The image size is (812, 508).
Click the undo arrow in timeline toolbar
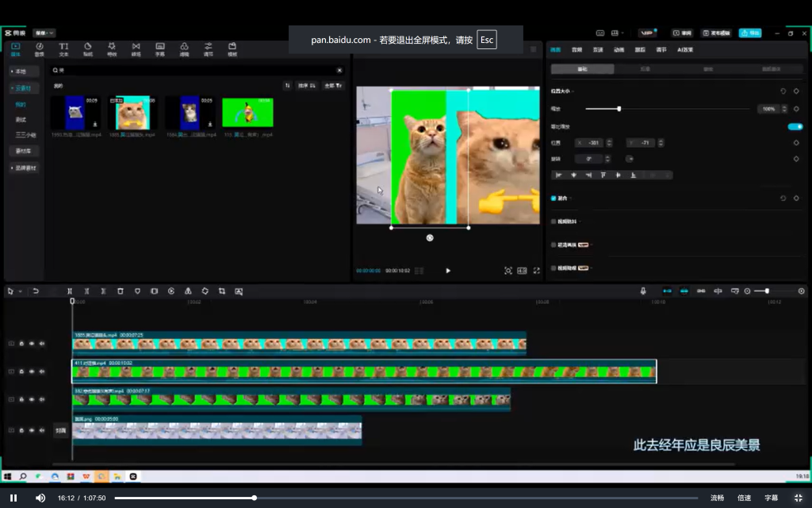[36, 291]
